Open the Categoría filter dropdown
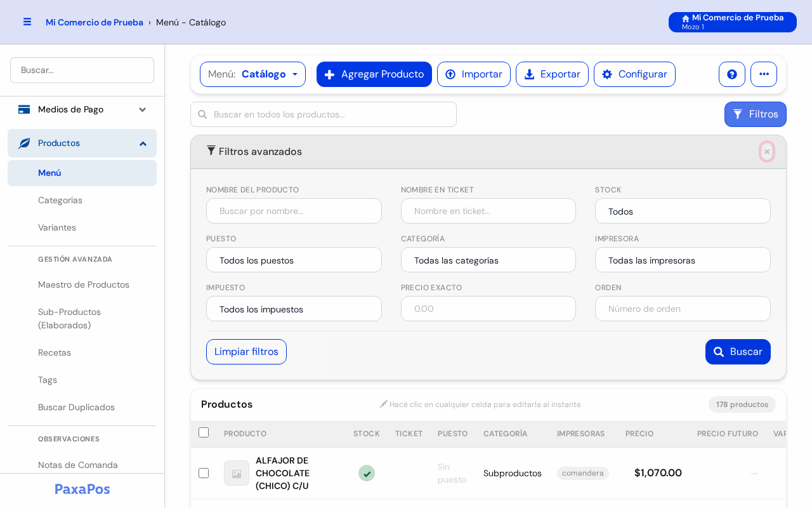The image size is (812, 508). 488,260
